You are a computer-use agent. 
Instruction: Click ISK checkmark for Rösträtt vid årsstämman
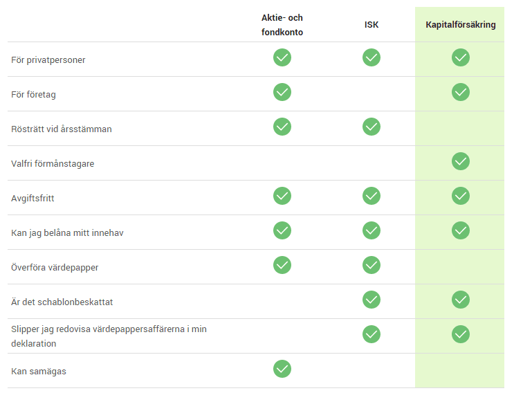(372, 127)
